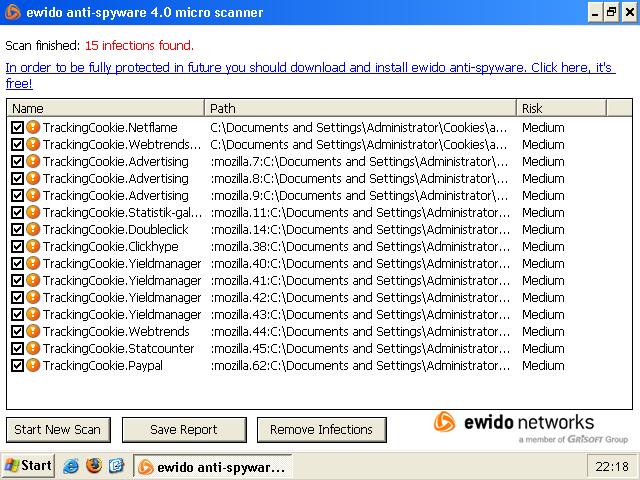The height and width of the screenshot is (480, 640).
Task: Click the warning icon beside TrackingCookie.Paypal
Action: [x=33, y=365]
